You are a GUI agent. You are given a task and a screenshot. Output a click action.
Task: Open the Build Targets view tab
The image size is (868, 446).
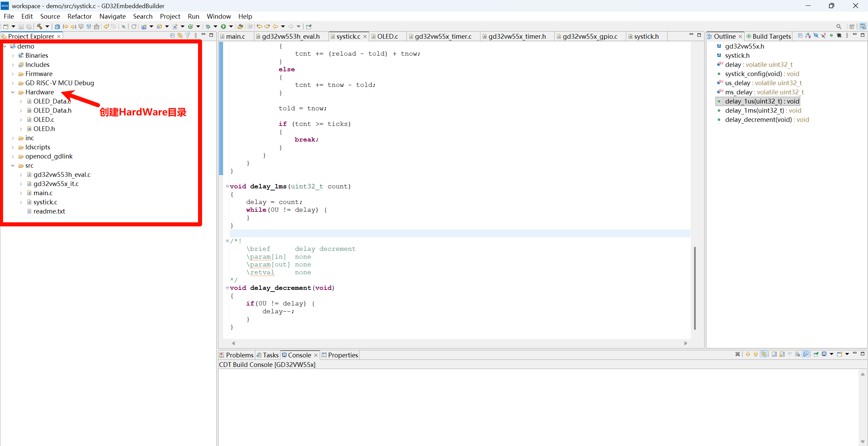(x=771, y=36)
